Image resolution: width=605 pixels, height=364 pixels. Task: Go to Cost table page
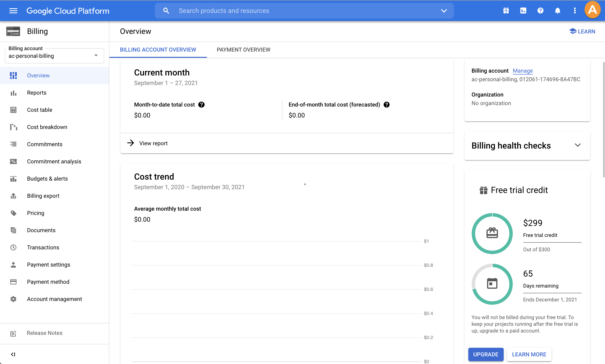tap(54, 110)
